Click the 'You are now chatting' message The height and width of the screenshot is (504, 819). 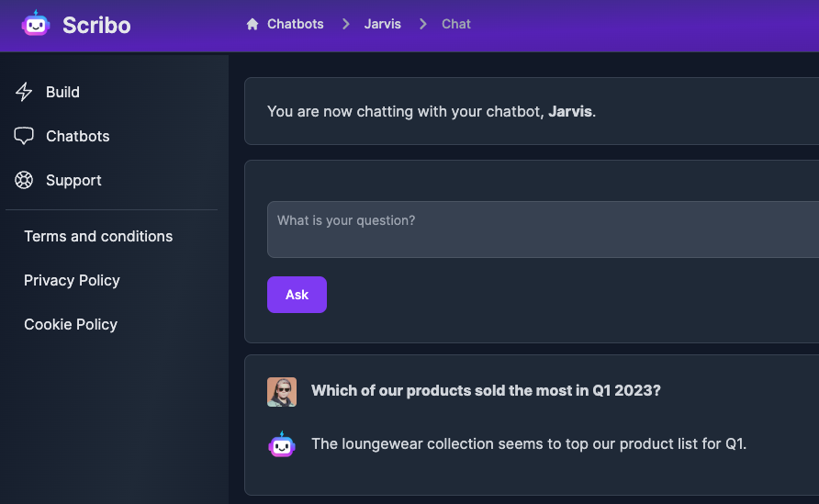pos(432,111)
